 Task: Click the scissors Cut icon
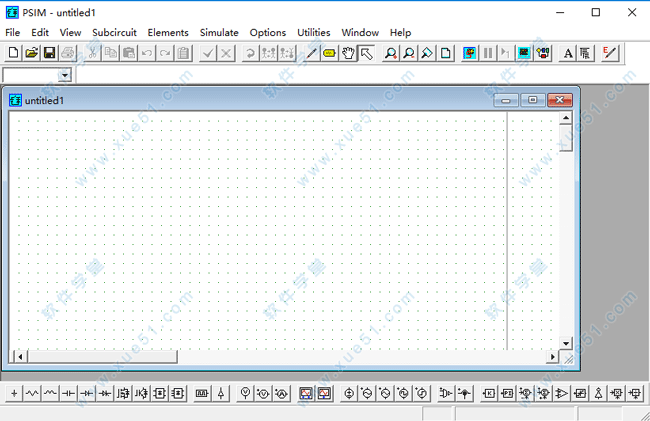92,53
